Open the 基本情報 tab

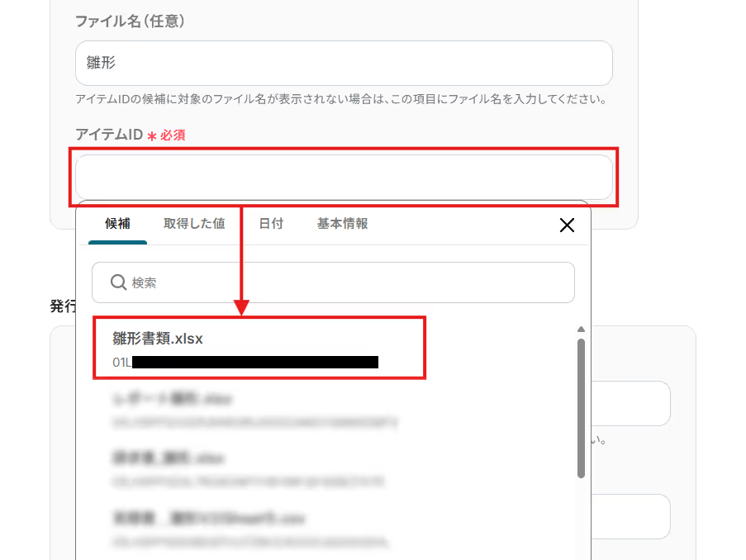[343, 224]
